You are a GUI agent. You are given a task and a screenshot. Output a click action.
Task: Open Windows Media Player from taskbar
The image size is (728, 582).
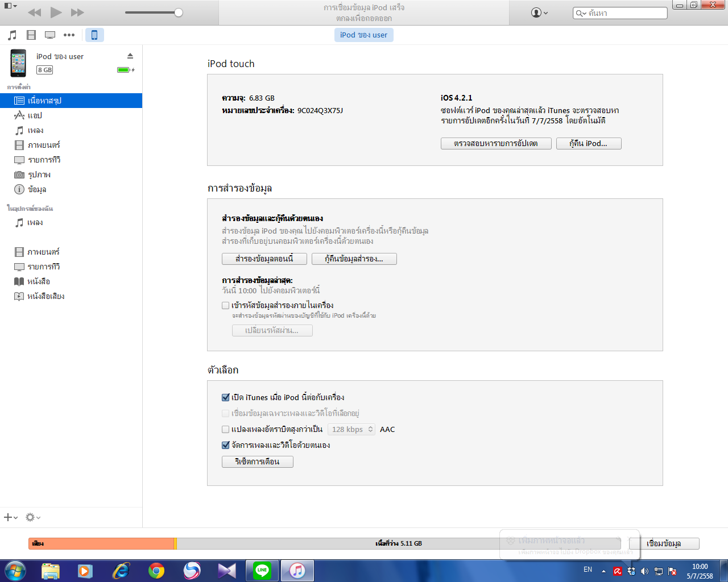coord(85,571)
